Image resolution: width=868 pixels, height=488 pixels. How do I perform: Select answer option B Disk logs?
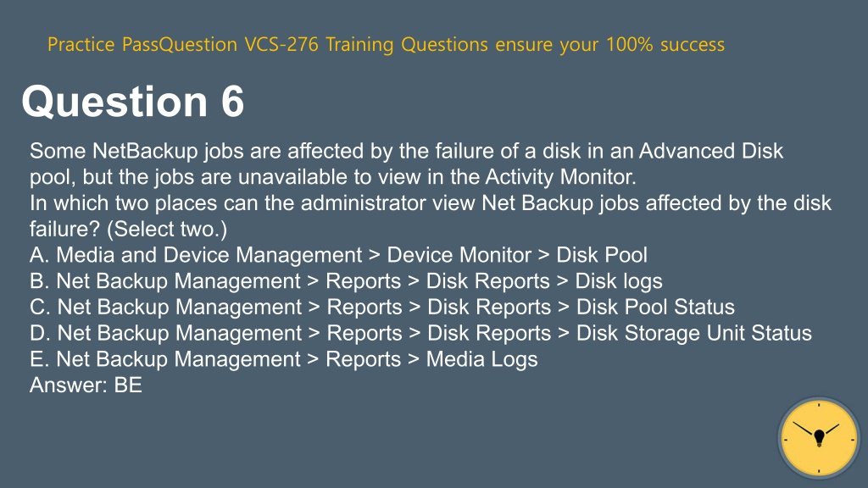pos(346,281)
